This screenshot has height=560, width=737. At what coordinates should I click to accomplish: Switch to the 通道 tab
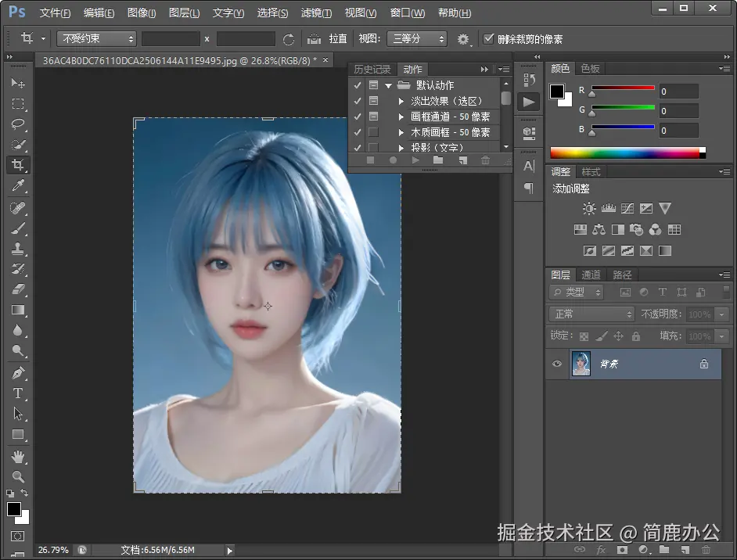click(x=591, y=275)
